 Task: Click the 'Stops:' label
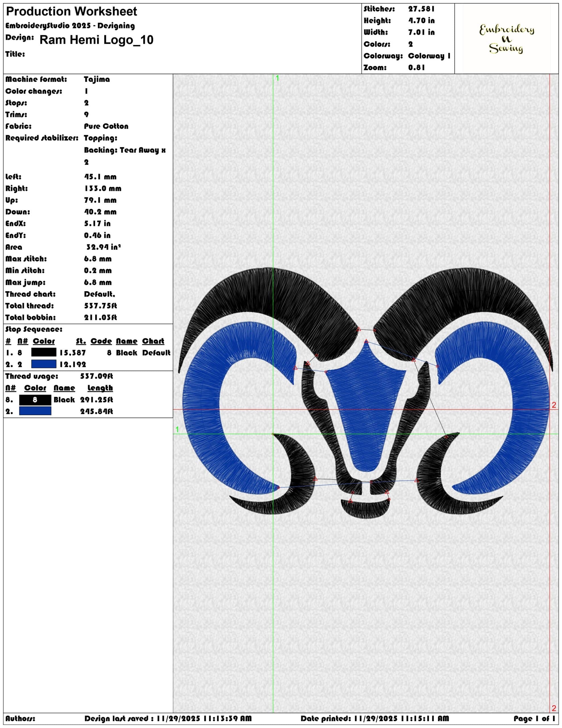coord(16,103)
